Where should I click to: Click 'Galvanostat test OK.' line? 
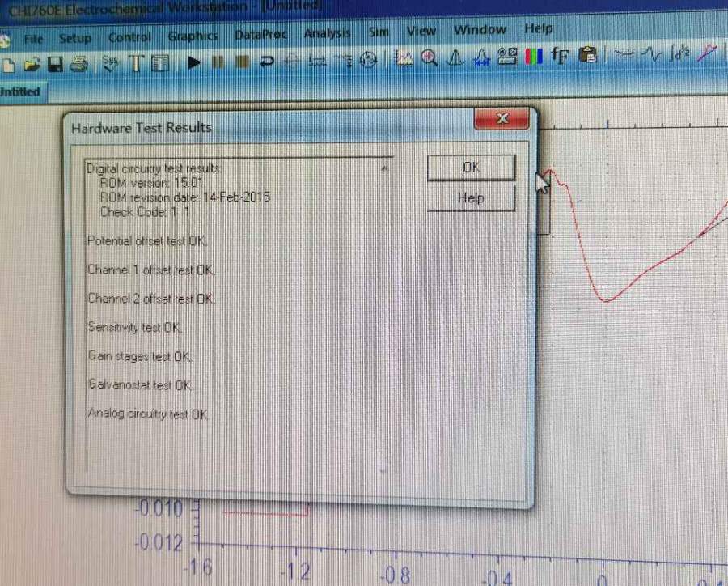(x=141, y=384)
